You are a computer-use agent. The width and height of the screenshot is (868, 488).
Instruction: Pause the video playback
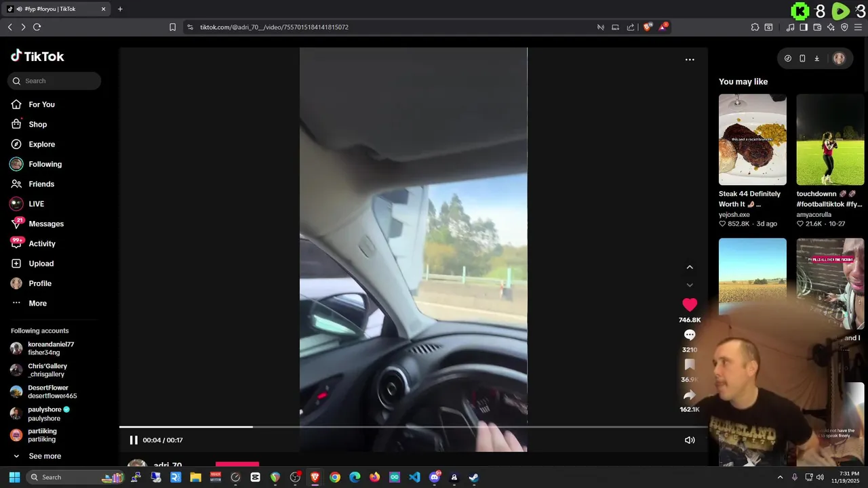[134, 440]
